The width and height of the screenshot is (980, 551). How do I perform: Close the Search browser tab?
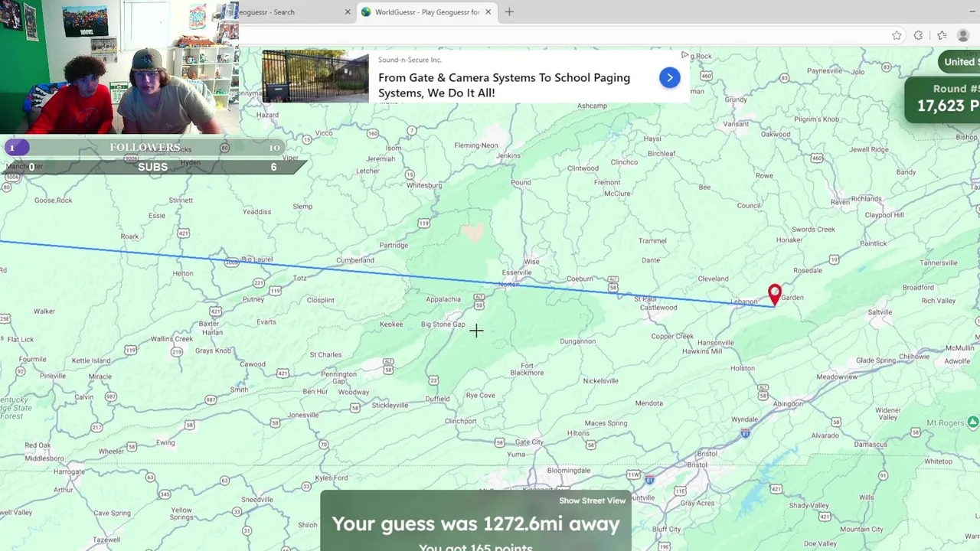348,12
